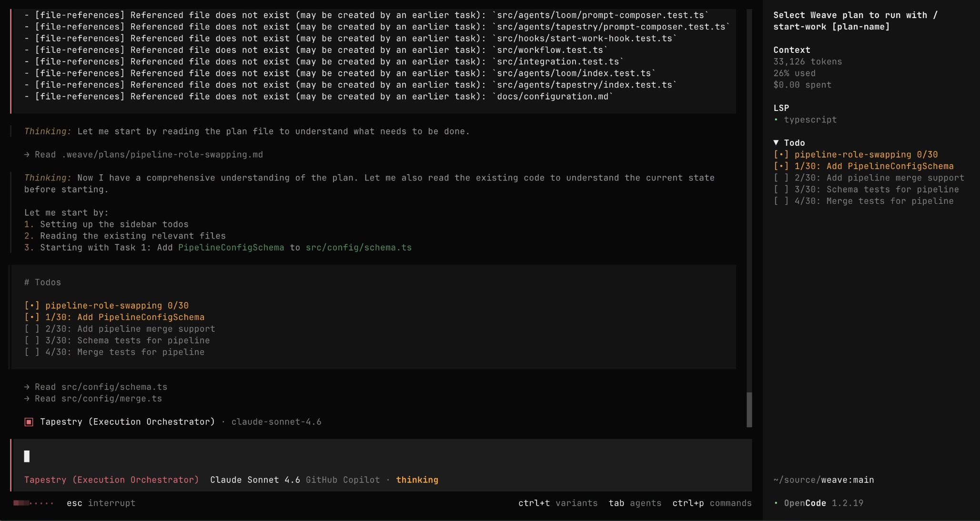
Task: Check sidebar checkbox for 4/30 Merge tests
Action: [782, 200]
